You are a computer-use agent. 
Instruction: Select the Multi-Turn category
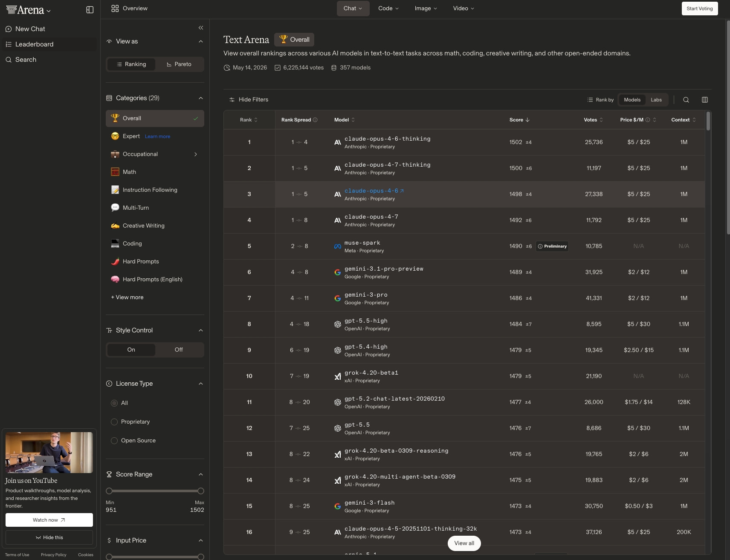155,208
